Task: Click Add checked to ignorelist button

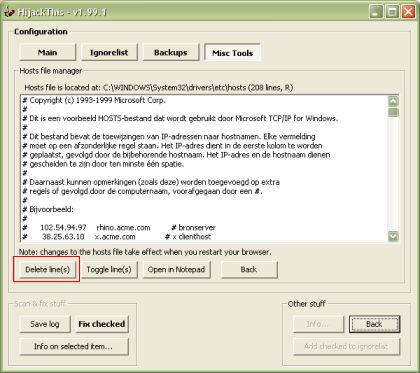Action: (346, 346)
